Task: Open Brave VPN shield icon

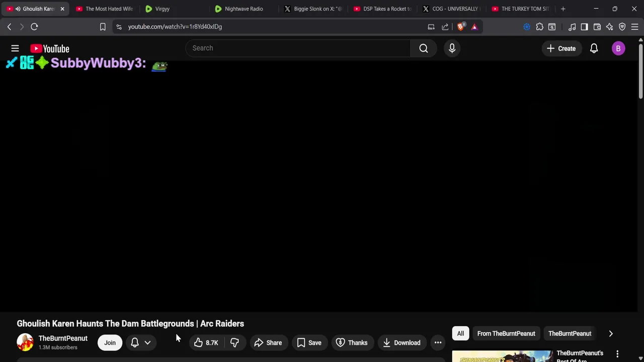Action: tap(622, 27)
